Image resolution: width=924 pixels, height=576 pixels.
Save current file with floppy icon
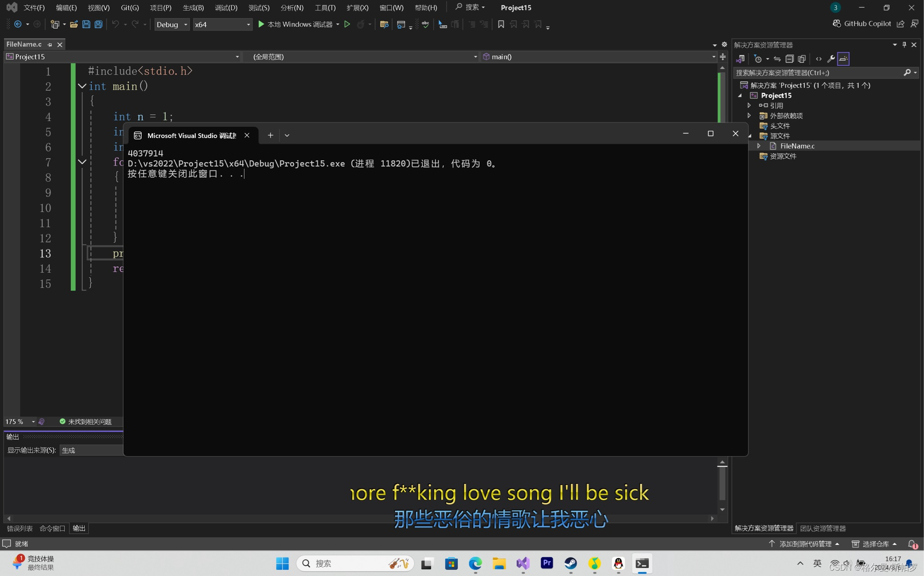[x=86, y=24]
